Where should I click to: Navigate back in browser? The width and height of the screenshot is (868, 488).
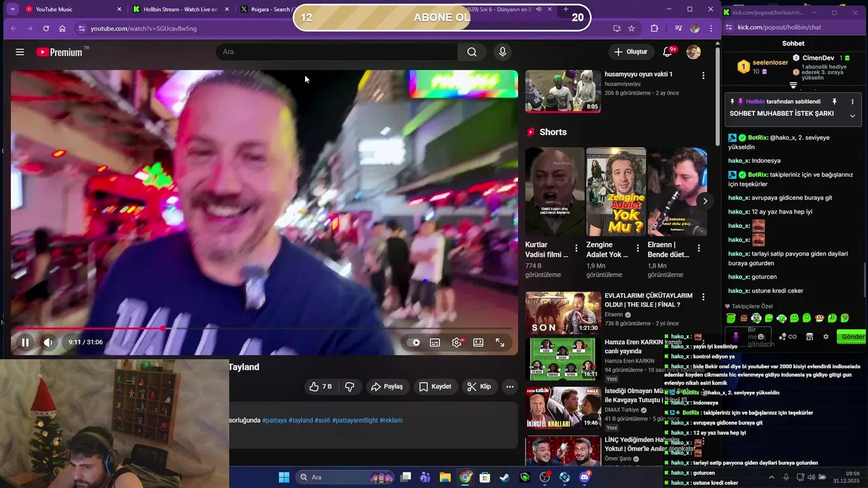(13, 28)
